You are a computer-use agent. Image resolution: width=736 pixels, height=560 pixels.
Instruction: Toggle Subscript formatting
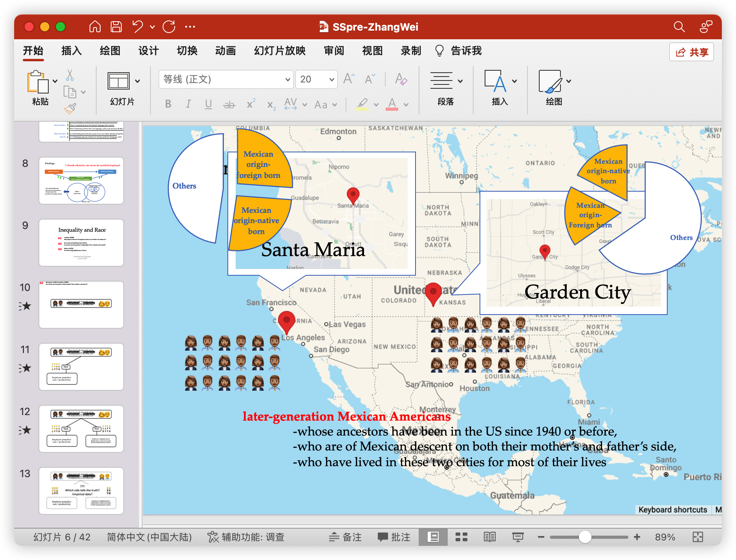click(271, 105)
